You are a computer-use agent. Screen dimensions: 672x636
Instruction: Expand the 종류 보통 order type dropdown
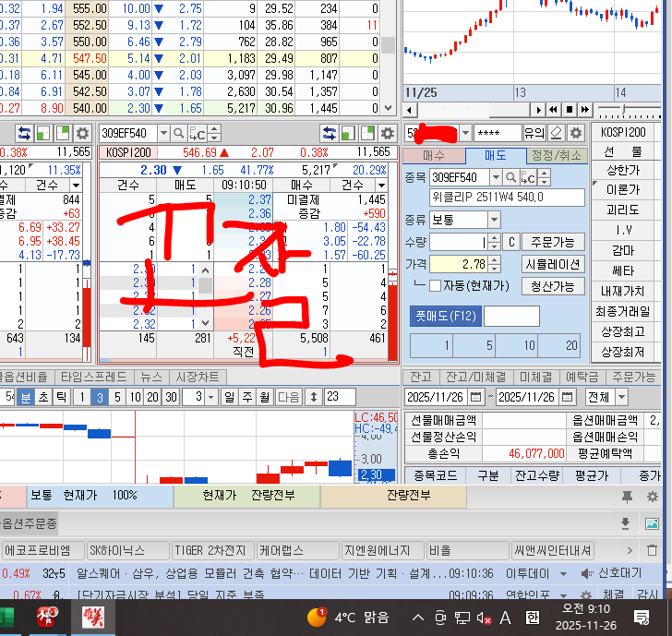click(x=494, y=220)
